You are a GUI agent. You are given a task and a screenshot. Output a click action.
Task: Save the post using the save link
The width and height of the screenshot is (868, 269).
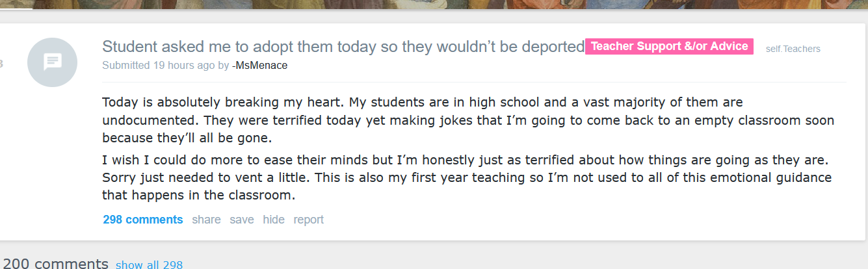coord(242,220)
